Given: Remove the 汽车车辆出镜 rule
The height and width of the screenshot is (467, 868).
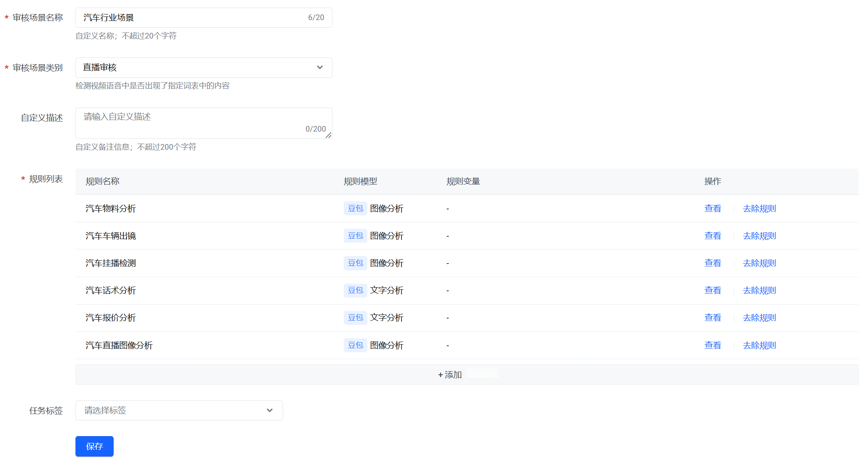Looking at the screenshot, I should click(x=759, y=236).
